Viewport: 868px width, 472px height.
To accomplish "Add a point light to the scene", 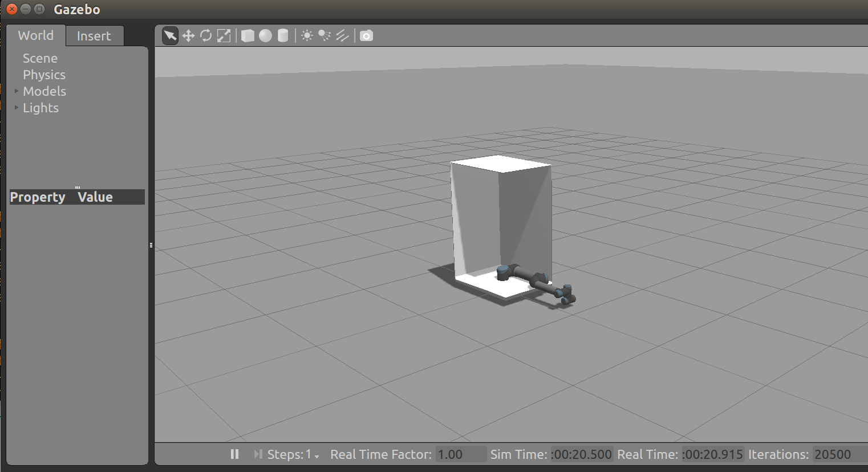I will click(x=307, y=35).
